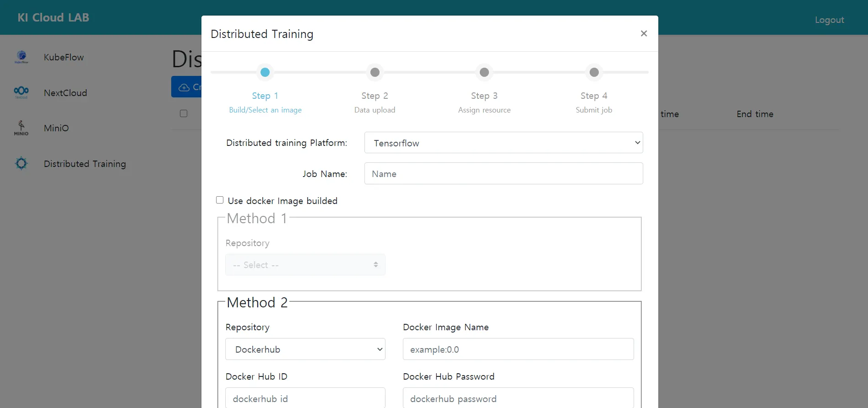Open KubeFlow from the sidebar
Viewport: 868px width, 408px height.
pyautogui.click(x=64, y=57)
